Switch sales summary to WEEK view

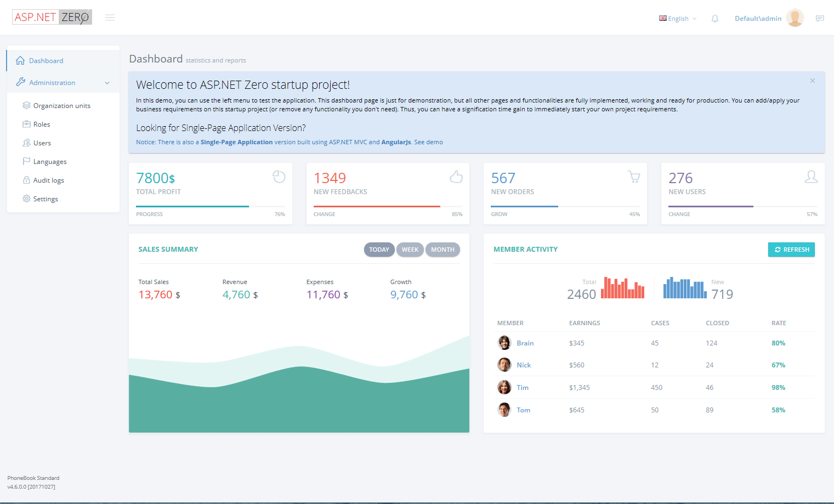coord(410,250)
